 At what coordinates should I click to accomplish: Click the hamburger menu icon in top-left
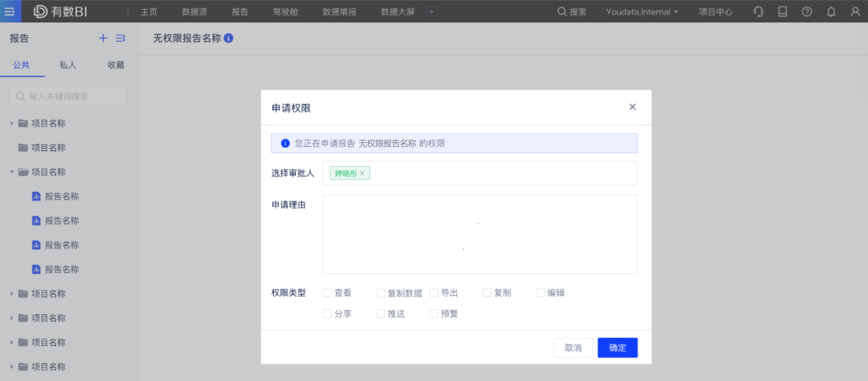pos(10,11)
